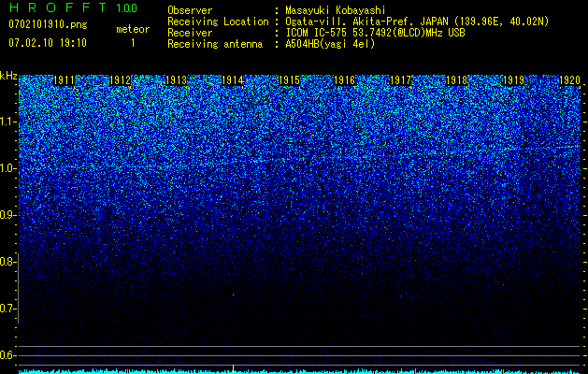Click the 1912 time marker
This screenshot has width=588, height=374.
tap(121, 80)
